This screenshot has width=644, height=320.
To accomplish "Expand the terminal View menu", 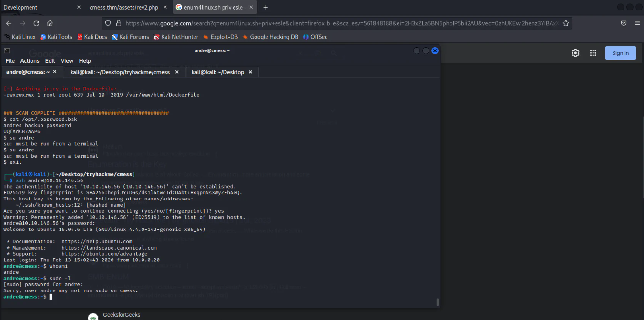I will [x=67, y=61].
